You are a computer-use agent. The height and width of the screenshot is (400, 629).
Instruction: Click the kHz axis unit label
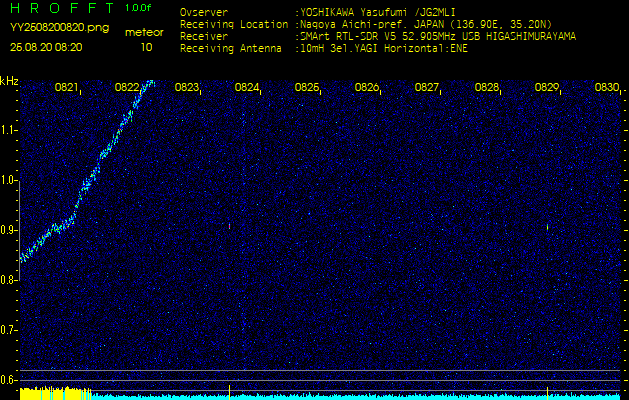(9, 81)
